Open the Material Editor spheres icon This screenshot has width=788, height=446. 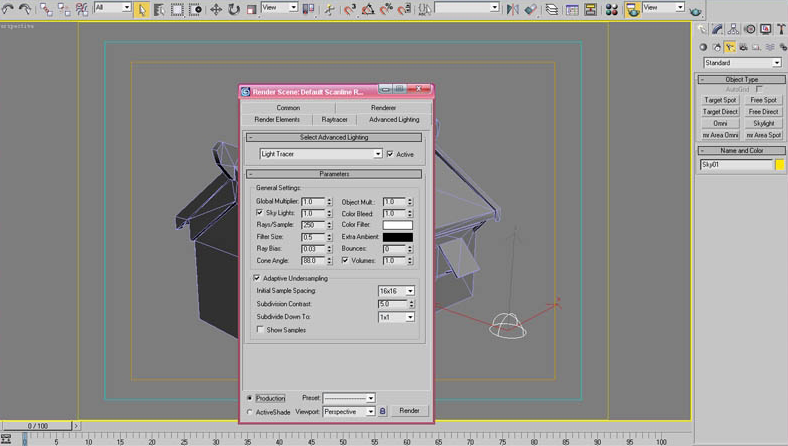tap(612, 9)
